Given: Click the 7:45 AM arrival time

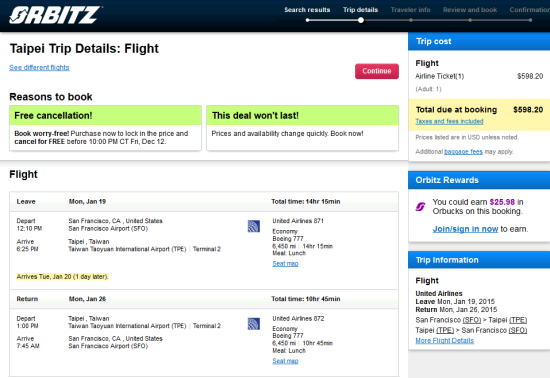Looking at the screenshot, I should (28, 346).
